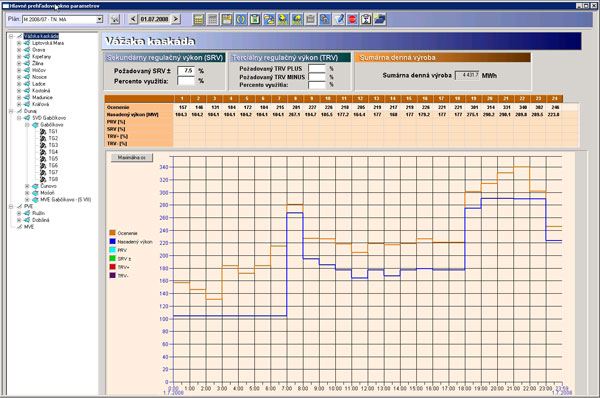Viewport: 600px width, 398px height.
Task: Select Mošoň in the tree
Action: click(47, 193)
